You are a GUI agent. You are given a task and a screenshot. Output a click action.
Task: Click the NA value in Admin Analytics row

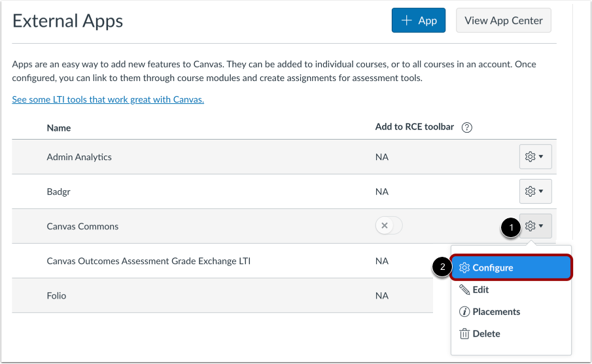[x=382, y=157]
